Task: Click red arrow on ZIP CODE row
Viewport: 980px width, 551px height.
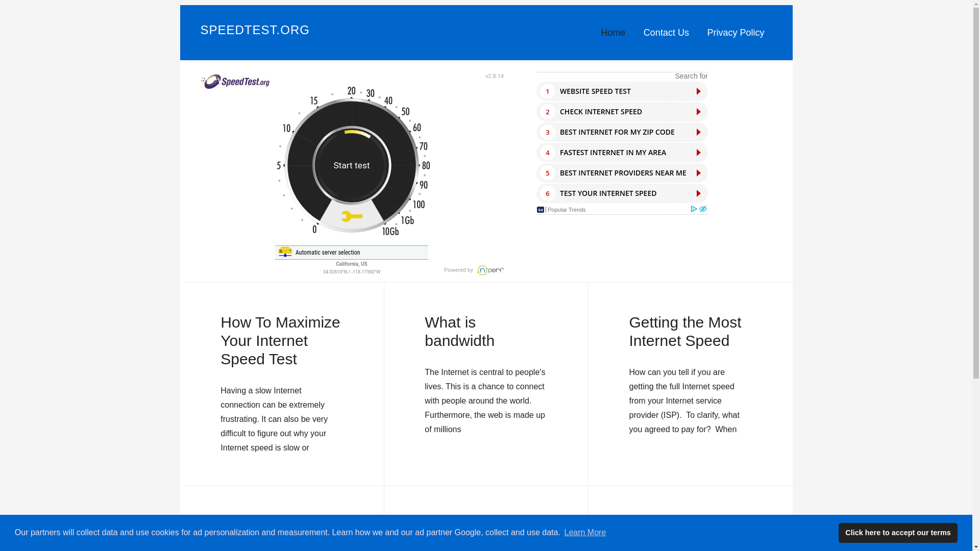Action: coord(698,132)
